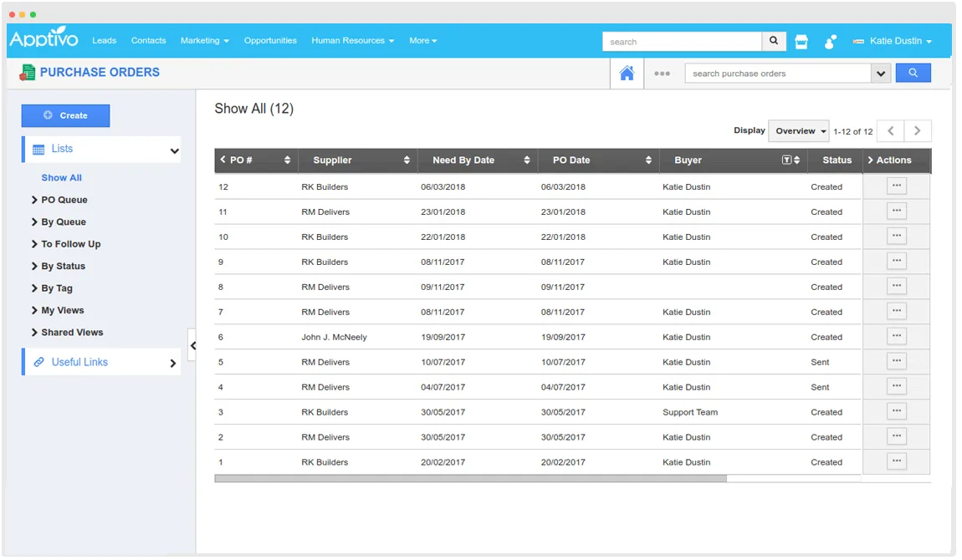
Task: Sort by the Supplier column
Action: pos(408,160)
